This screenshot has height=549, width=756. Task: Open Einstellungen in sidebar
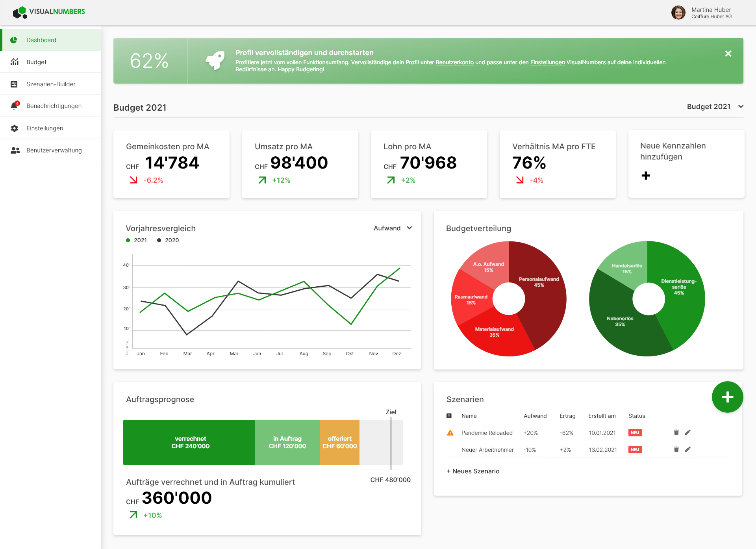coord(50,128)
